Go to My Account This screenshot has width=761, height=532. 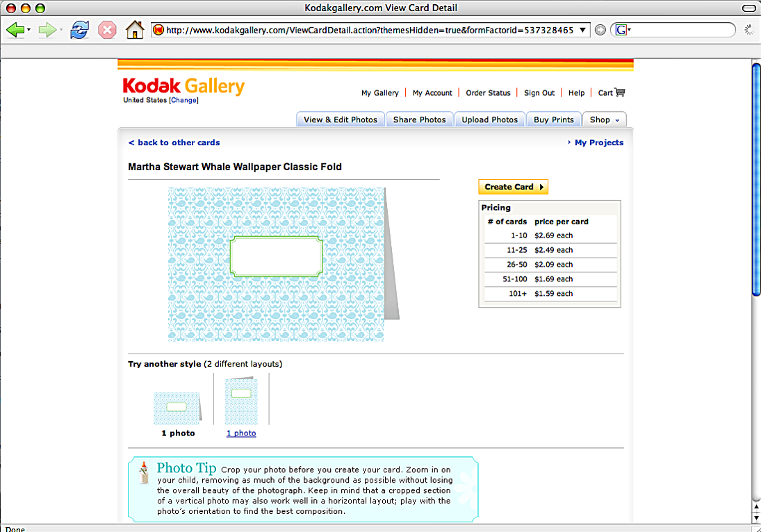[432, 92]
